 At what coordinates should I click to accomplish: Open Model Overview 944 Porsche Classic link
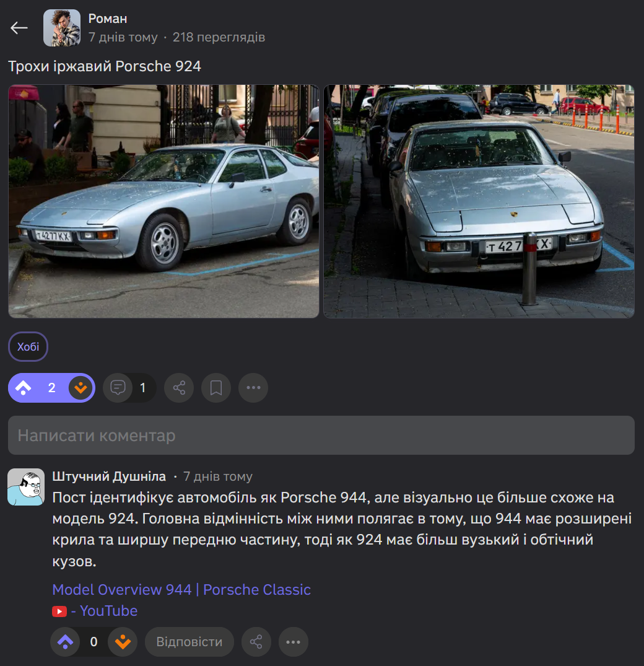tap(181, 590)
